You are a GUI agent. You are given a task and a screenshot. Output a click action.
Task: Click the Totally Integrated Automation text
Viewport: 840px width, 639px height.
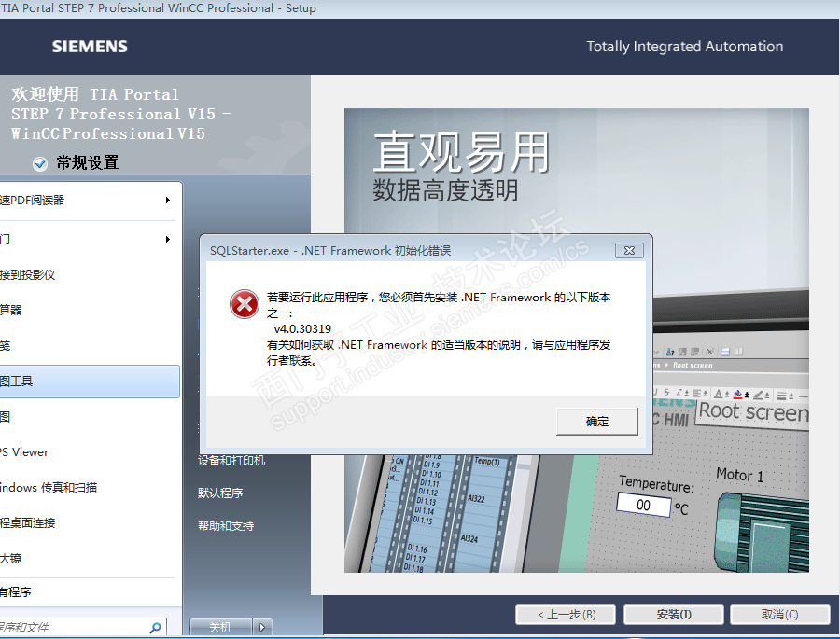point(685,47)
